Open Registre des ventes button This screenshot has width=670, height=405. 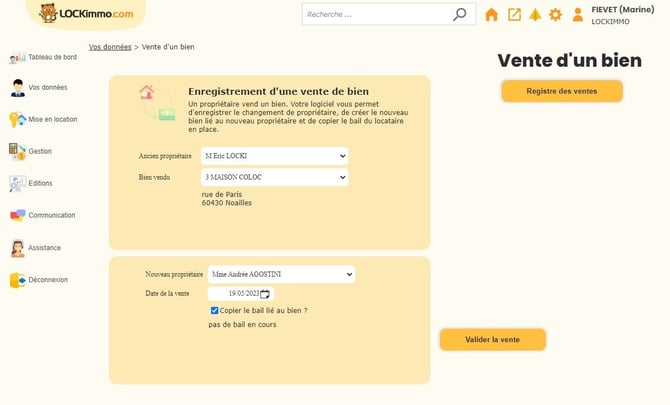[562, 91]
